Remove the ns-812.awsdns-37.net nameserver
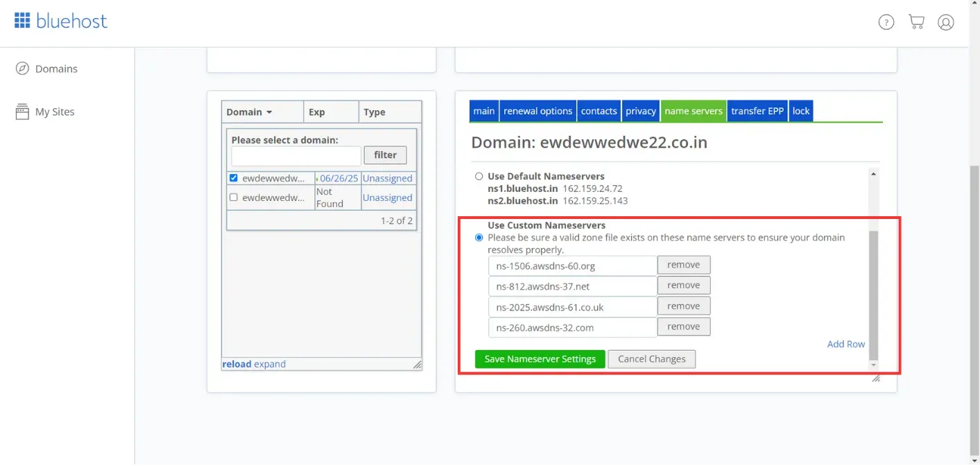 (684, 286)
